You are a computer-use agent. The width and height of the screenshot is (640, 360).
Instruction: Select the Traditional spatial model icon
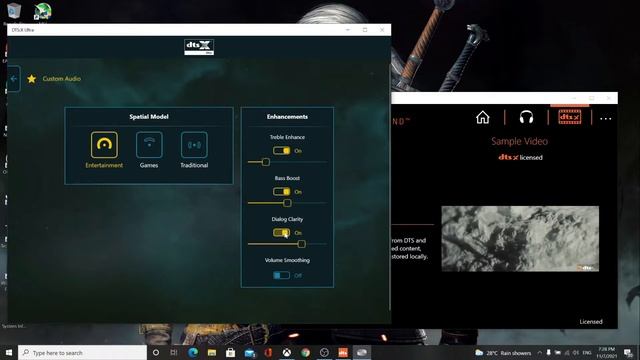click(x=194, y=144)
